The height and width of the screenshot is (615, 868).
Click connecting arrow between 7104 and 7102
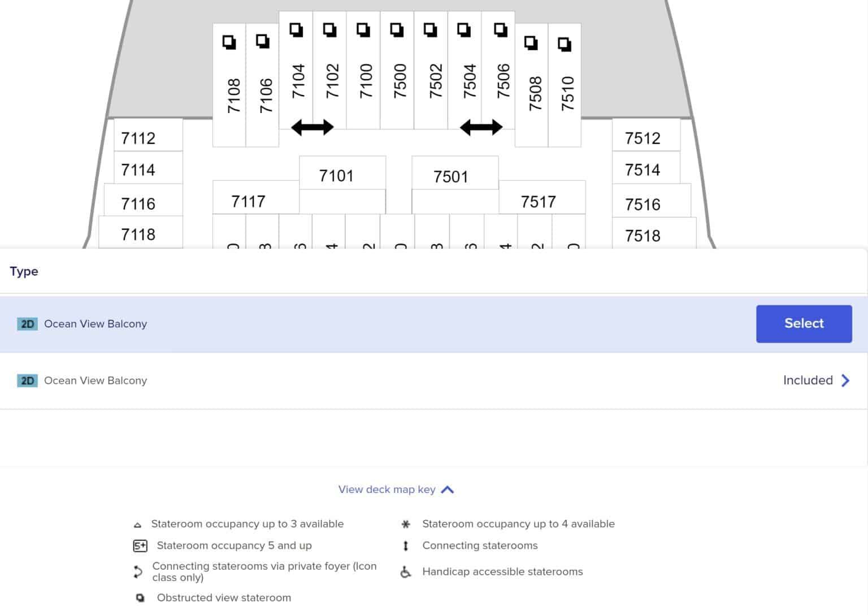tap(312, 127)
